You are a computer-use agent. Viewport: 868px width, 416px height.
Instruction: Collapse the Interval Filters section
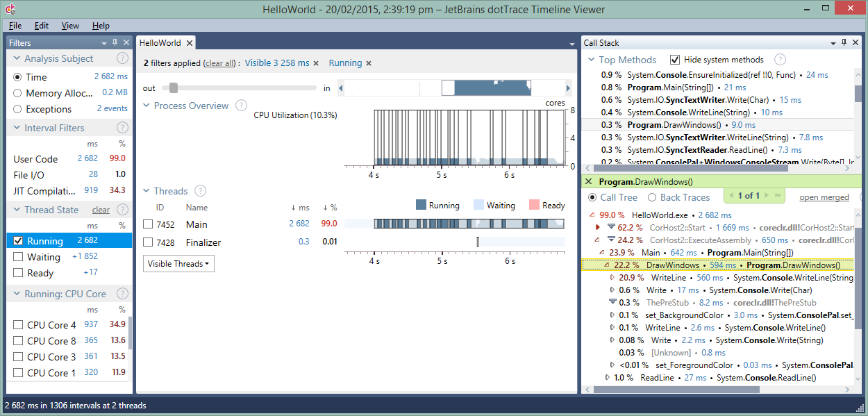(x=17, y=128)
